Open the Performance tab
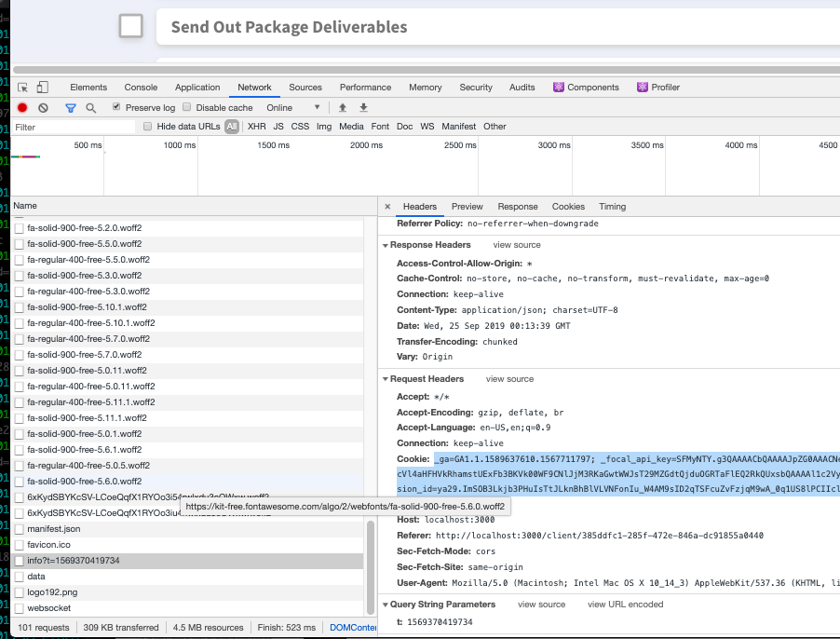The height and width of the screenshot is (639, 840). tap(365, 88)
